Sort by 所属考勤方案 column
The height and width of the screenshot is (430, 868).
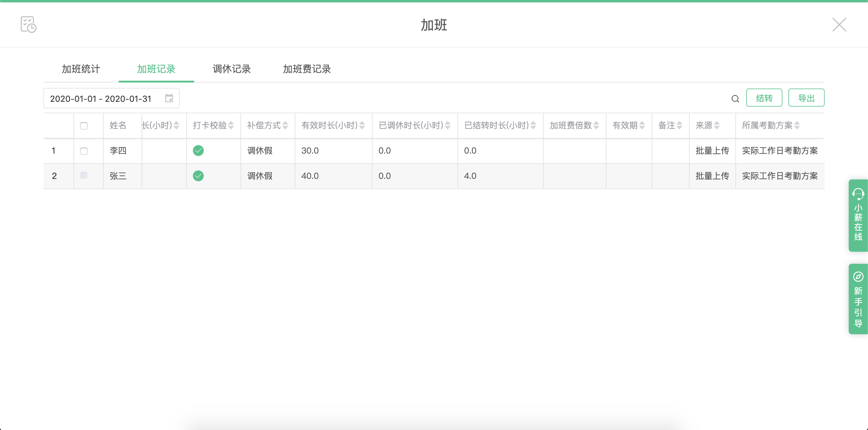[797, 126]
